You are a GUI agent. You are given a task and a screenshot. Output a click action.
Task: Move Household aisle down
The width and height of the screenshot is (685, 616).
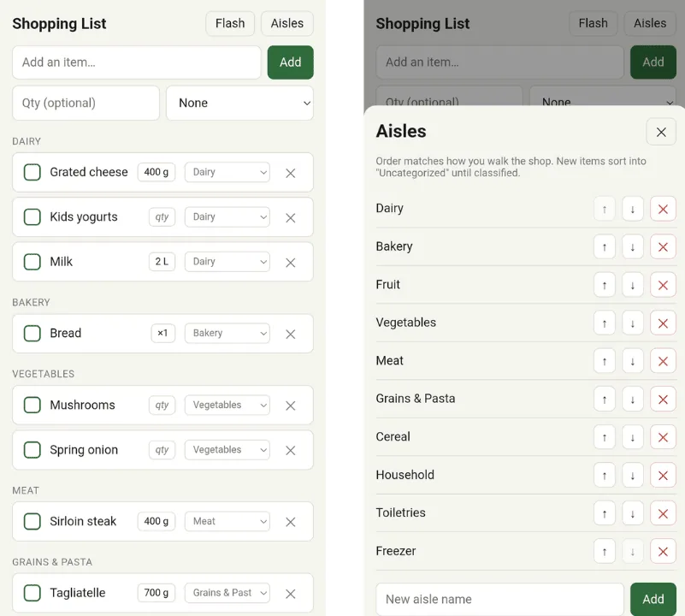tap(632, 475)
